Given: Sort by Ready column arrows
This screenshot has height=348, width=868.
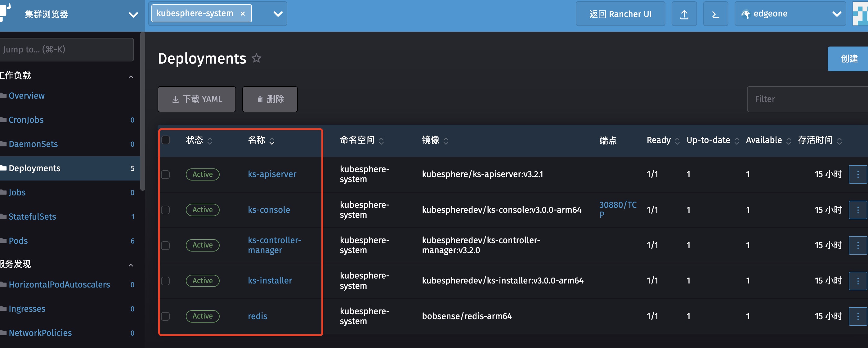Looking at the screenshot, I should 677,141.
